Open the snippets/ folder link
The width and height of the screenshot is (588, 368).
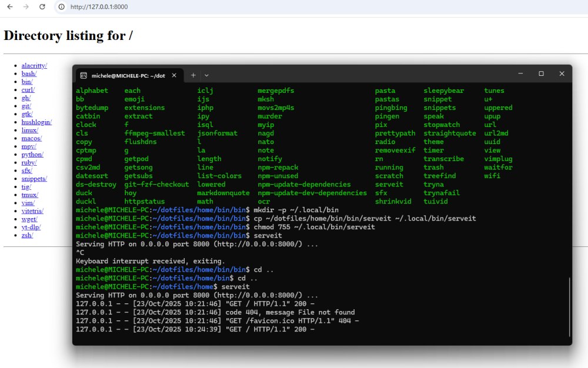click(x=34, y=179)
